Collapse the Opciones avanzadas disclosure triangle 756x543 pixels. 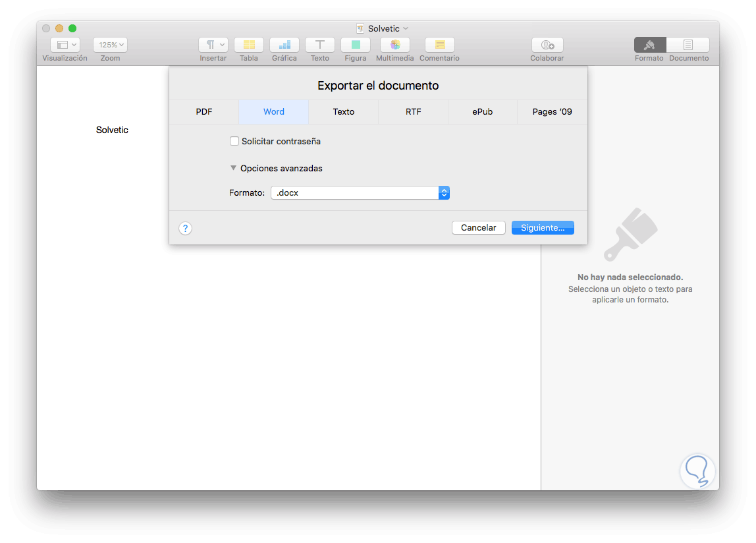click(x=234, y=168)
